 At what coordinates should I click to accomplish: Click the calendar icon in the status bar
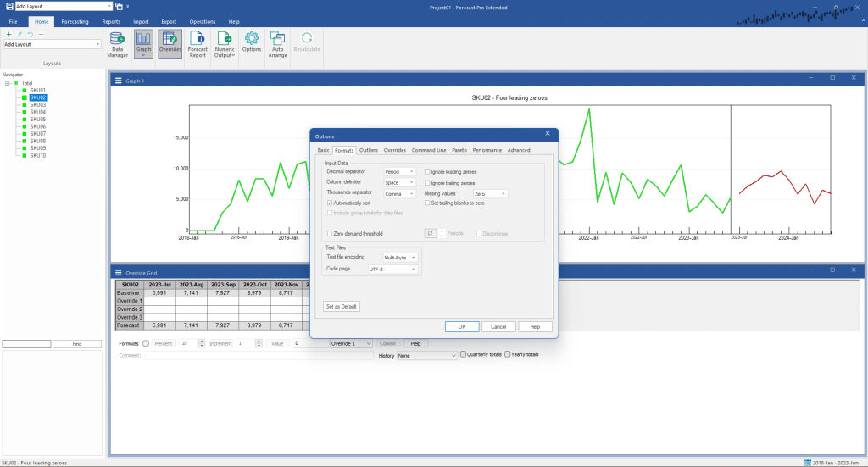(x=808, y=463)
